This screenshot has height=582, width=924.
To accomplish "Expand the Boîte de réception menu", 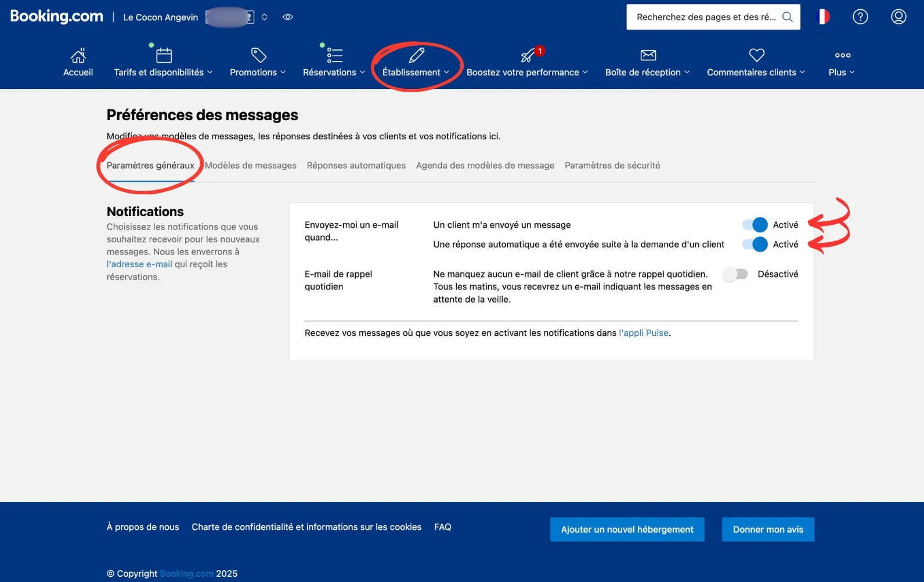I will pos(648,72).
